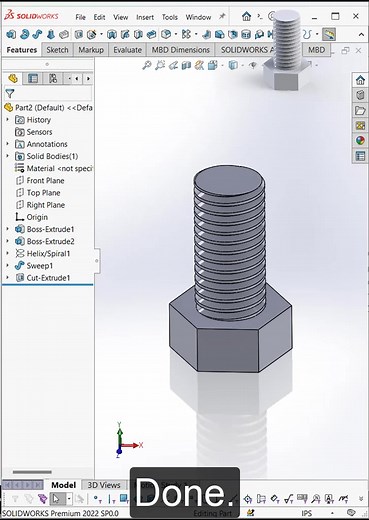Expand Solid Bodies(1) tree node
The width and height of the screenshot is (369, 520).
[x=8, y=156]
